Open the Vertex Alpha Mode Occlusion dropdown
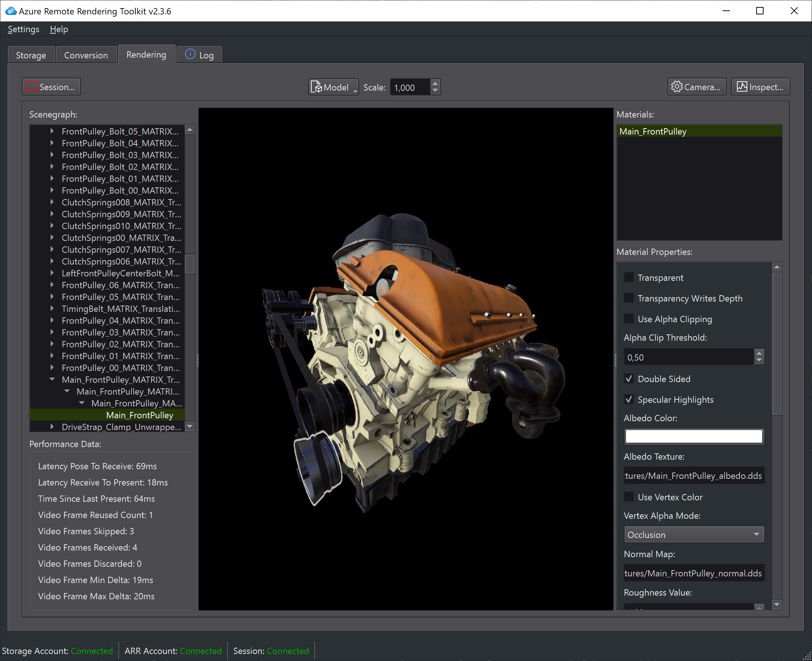The height and width of the screenshot is (661, 812). point(694,534)
